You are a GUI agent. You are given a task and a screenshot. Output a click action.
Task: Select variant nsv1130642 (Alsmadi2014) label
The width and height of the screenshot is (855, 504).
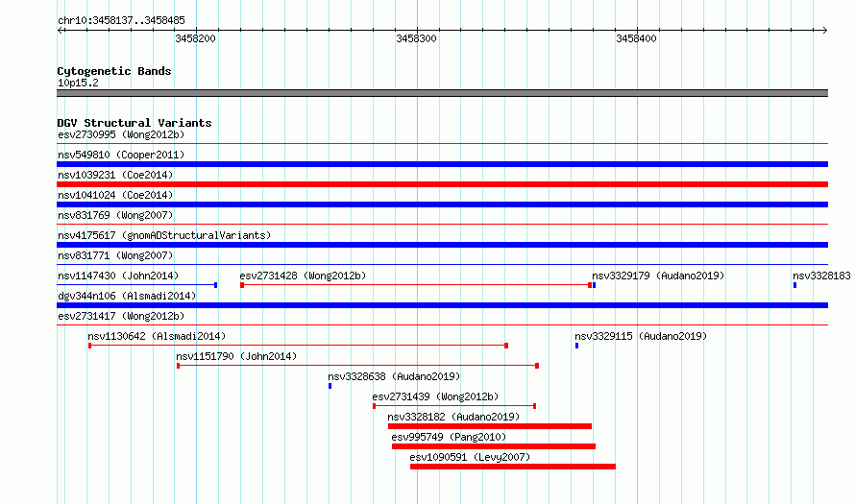click(x=157, y=336)
